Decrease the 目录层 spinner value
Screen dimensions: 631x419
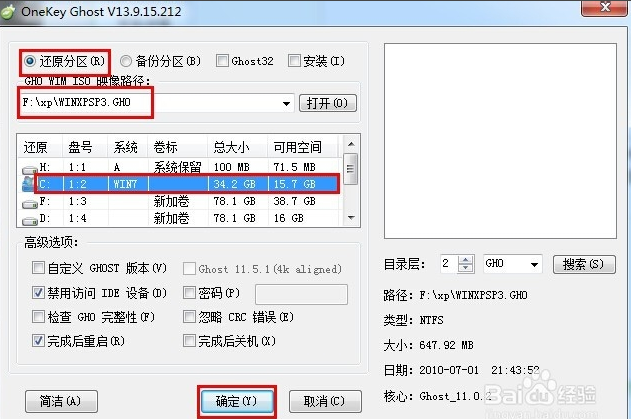click(x=466, y=268)
